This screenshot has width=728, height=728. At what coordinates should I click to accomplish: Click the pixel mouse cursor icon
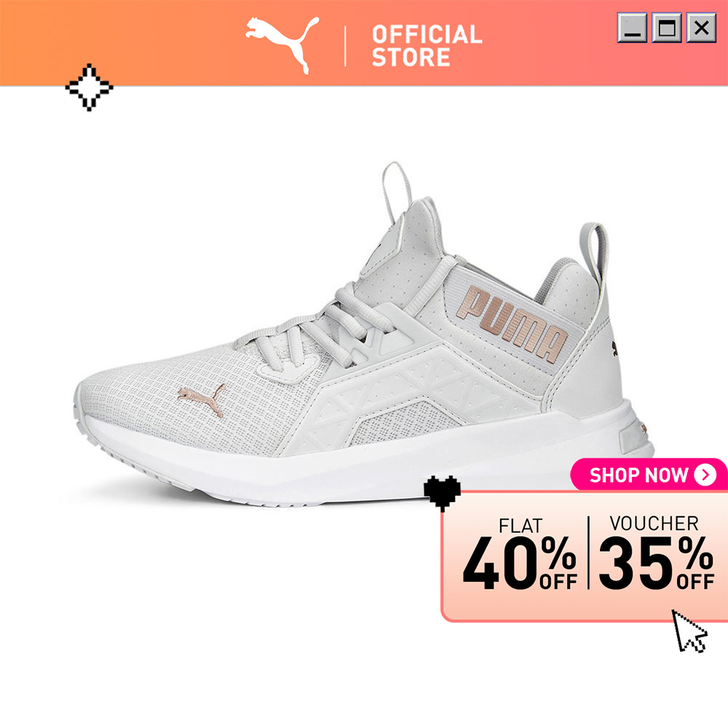point(689,631)
